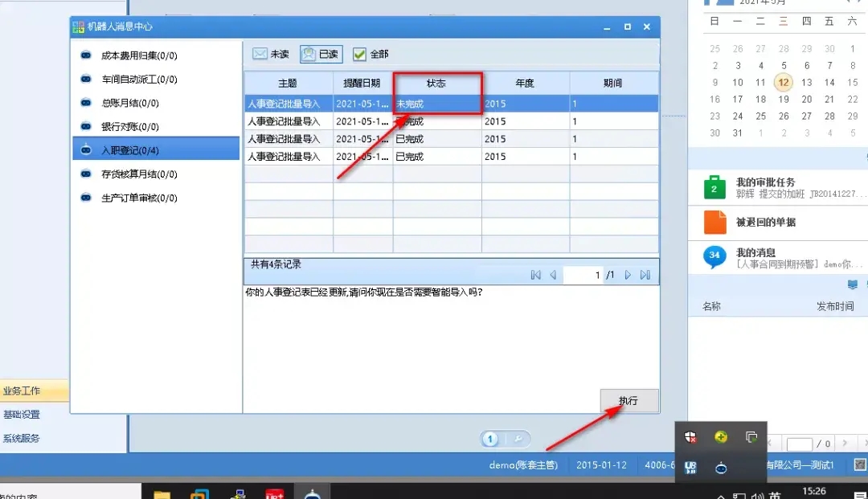Select the 未读 unread filter icon

(x=260, y=54)
